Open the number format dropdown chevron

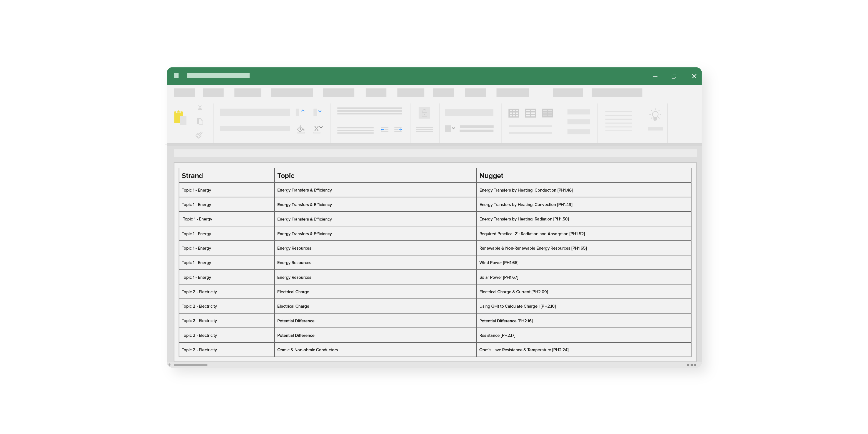click(454, 128)
